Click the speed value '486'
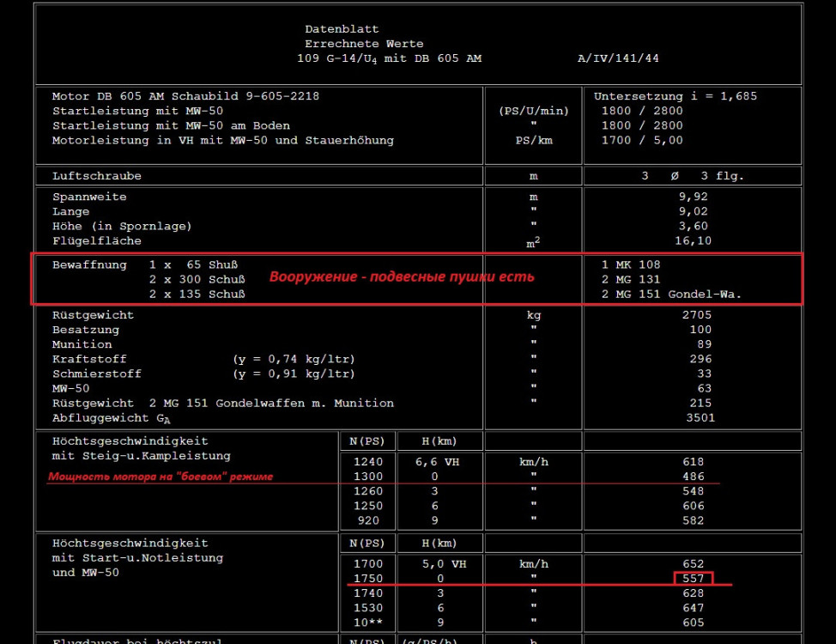836x644 pixels. point(694,477)
